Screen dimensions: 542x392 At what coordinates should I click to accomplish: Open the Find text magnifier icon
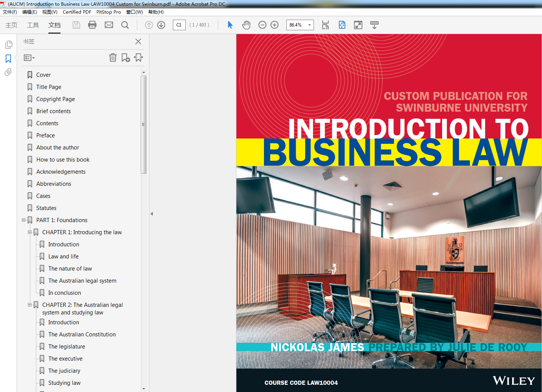pos(125,25)
